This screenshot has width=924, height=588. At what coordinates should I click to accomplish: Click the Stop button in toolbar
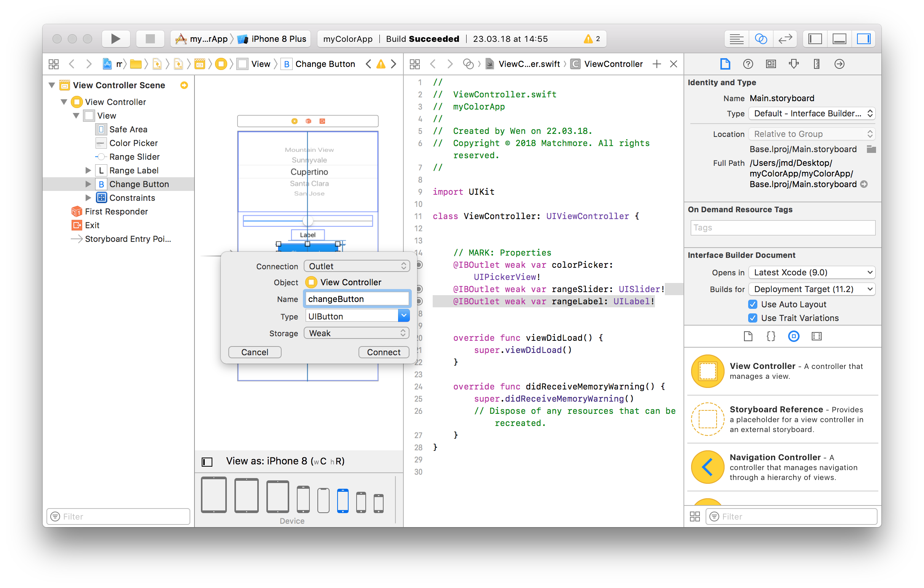coord(150,39)
